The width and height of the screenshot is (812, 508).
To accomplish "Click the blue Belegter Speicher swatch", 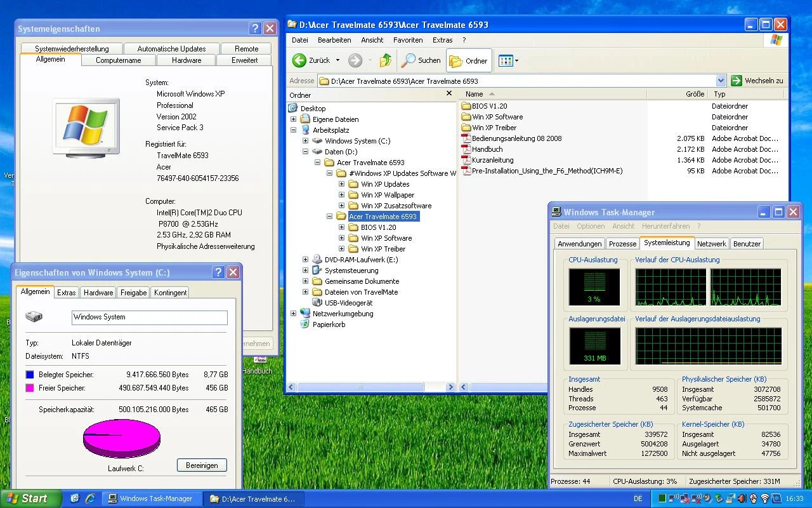I will point(30,375).
